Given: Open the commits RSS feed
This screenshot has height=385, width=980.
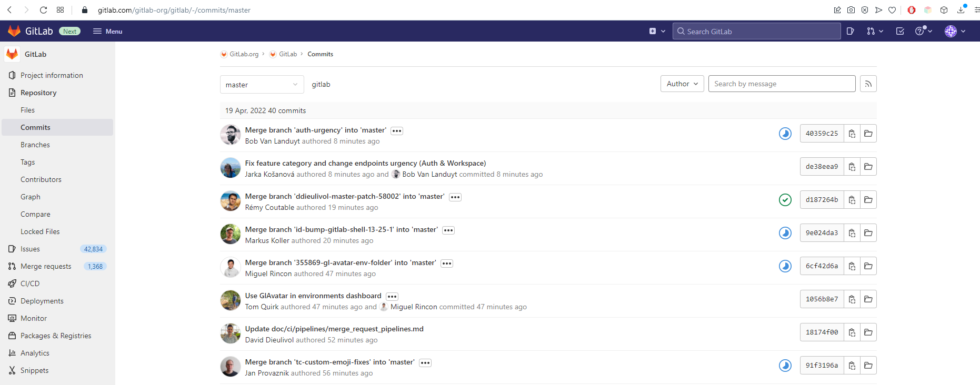Looking at the screenshot, I should point(868,84).
